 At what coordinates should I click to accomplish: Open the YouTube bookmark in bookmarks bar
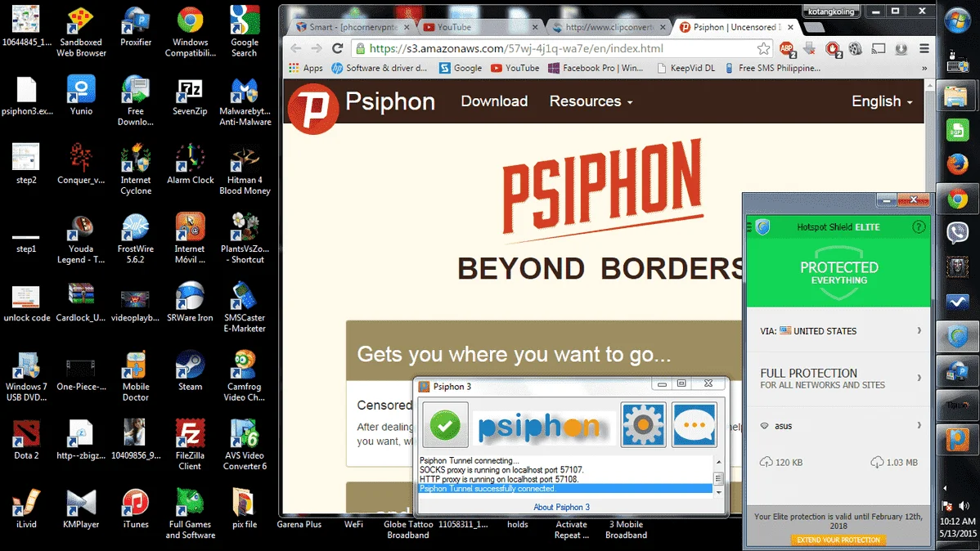click(515, 68)
